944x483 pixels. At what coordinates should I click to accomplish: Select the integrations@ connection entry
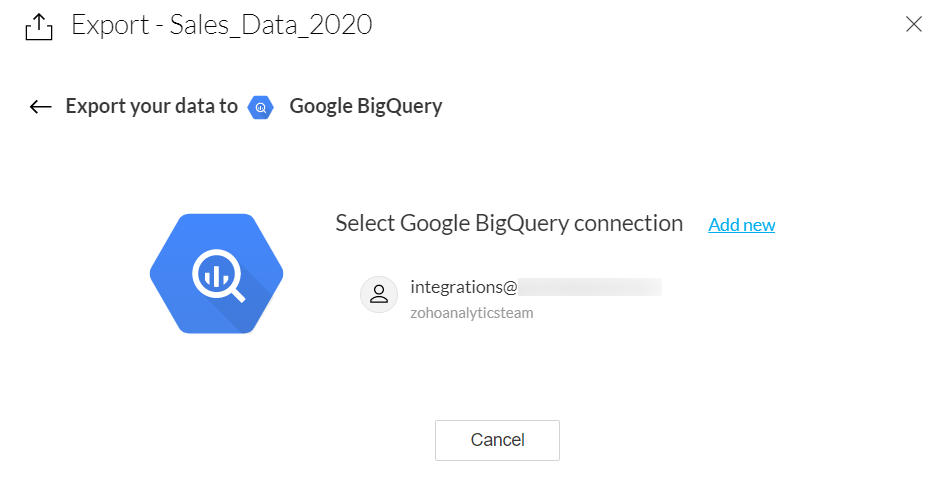click(510, 297)
